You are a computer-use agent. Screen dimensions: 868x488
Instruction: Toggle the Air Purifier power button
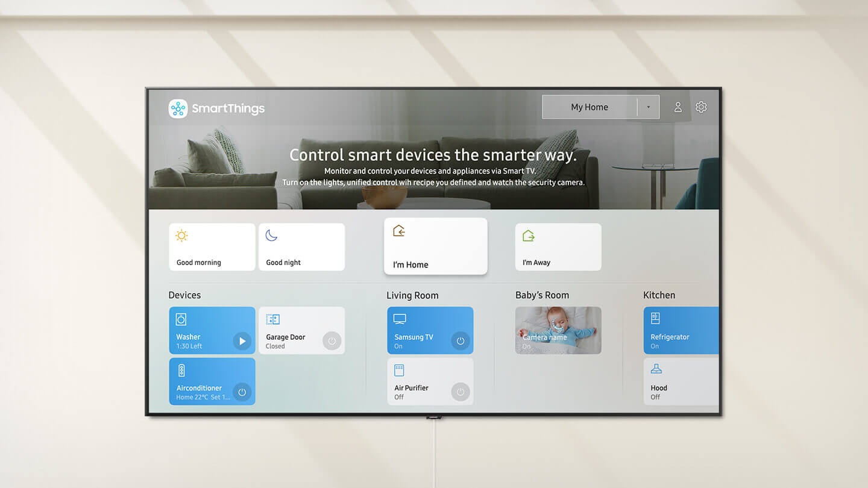point(461,392)
